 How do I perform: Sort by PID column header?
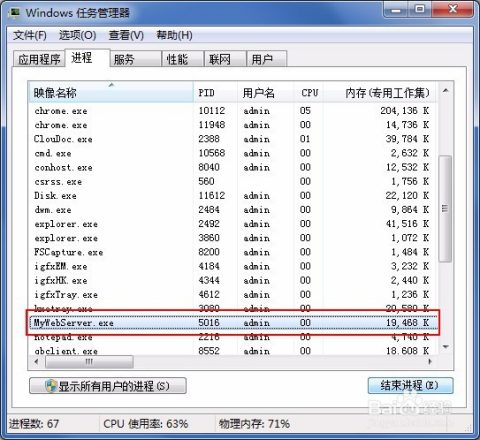click(x=215, y=92)
